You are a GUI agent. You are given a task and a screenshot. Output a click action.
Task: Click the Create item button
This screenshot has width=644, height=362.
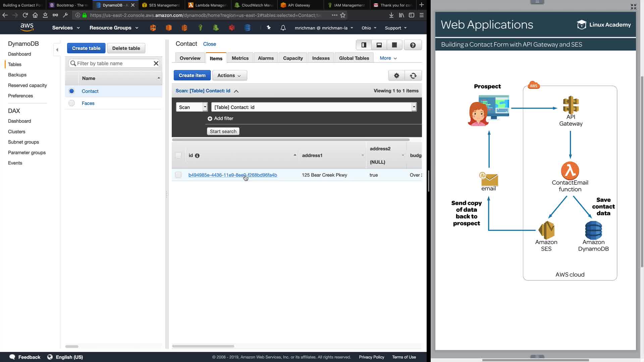click(192, 75)
